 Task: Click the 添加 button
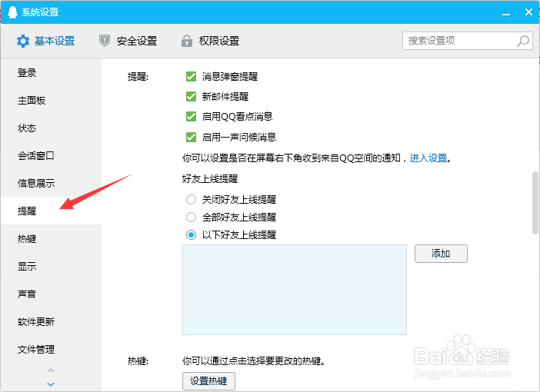click(441, 254)
